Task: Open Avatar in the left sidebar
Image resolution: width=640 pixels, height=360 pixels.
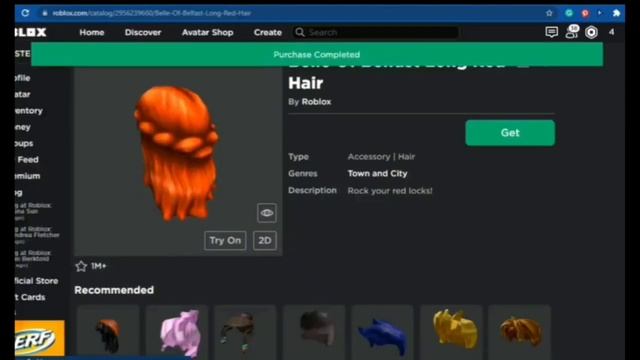Action: 22,94
